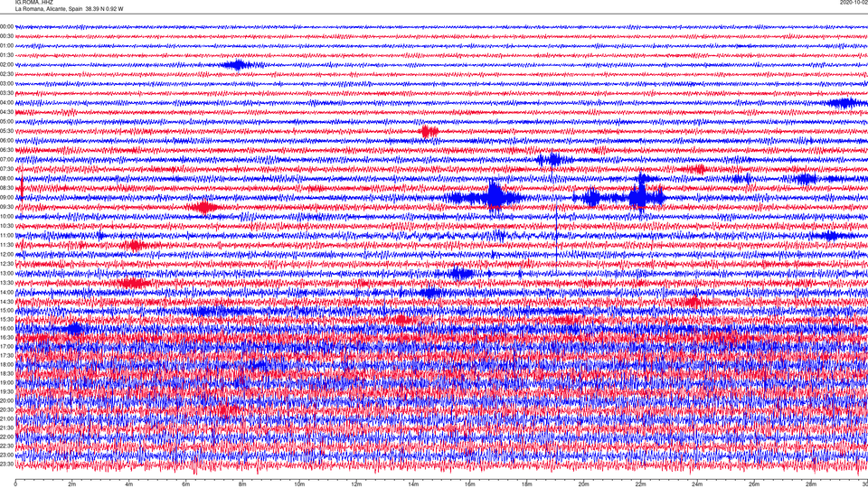Viewport: 868px width, 488px height.
Task: Select the 09:30 trace time label
Action: [x=6, y=207]
